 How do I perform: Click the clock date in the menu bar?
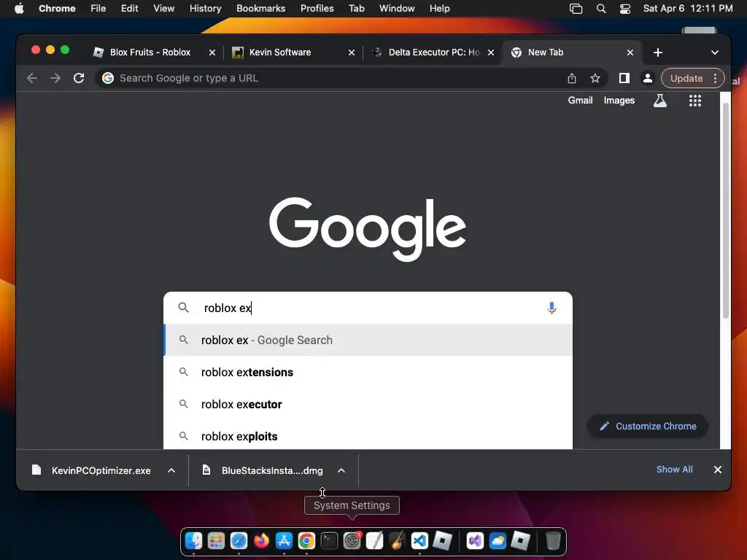click(x=688, y=9)
